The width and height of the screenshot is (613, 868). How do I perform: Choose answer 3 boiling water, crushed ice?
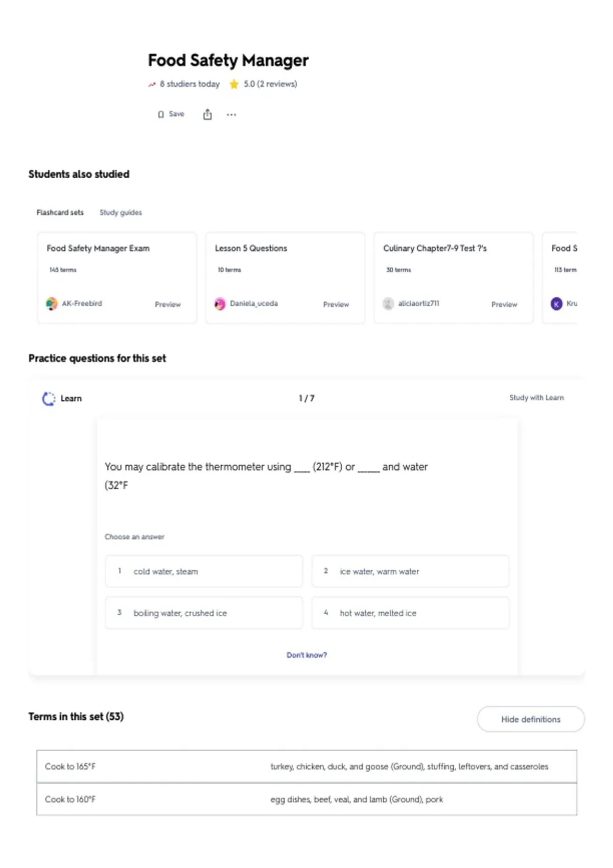(204, 613)
